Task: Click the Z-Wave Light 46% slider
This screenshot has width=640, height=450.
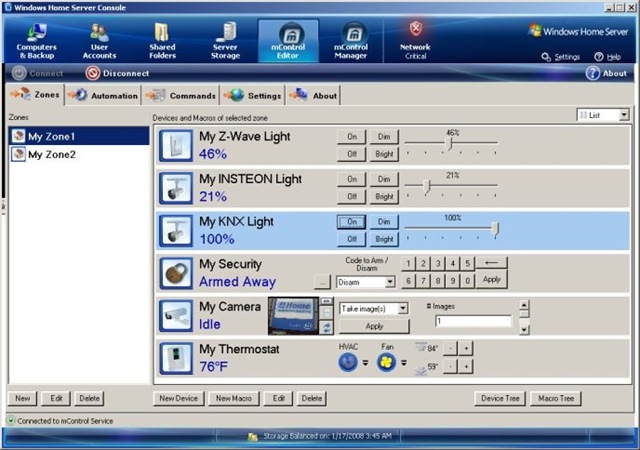Action: click(449, 143)
